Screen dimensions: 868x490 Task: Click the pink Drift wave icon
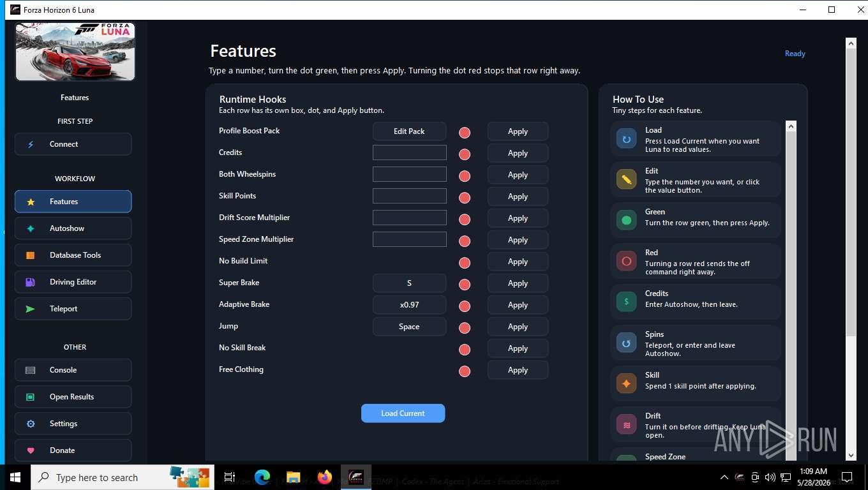click(x=626, y=425)
